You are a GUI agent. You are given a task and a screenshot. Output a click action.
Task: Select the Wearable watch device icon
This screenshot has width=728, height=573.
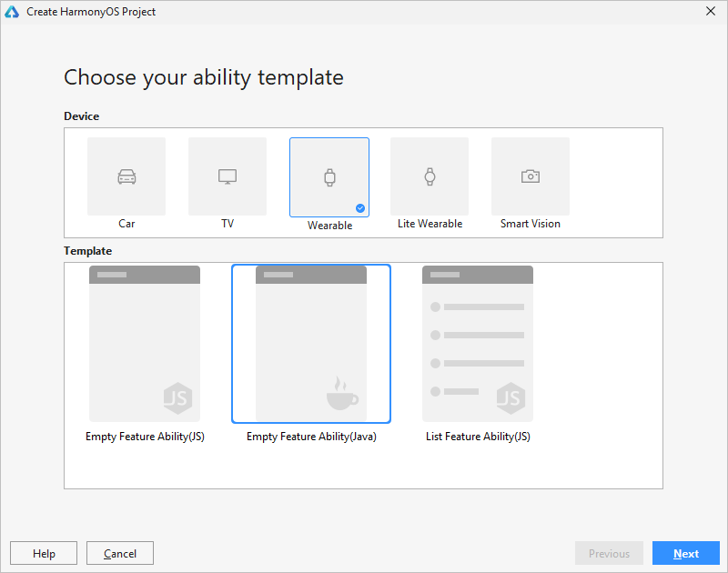tap(329, 177)
